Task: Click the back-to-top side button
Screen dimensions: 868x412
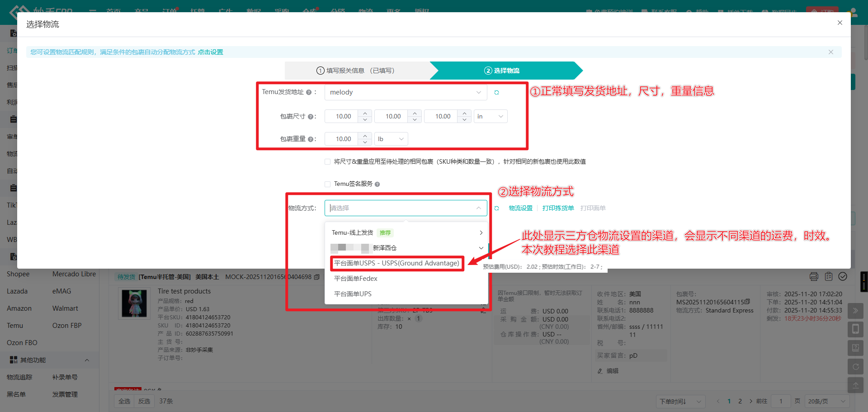Action: point(855,385)
